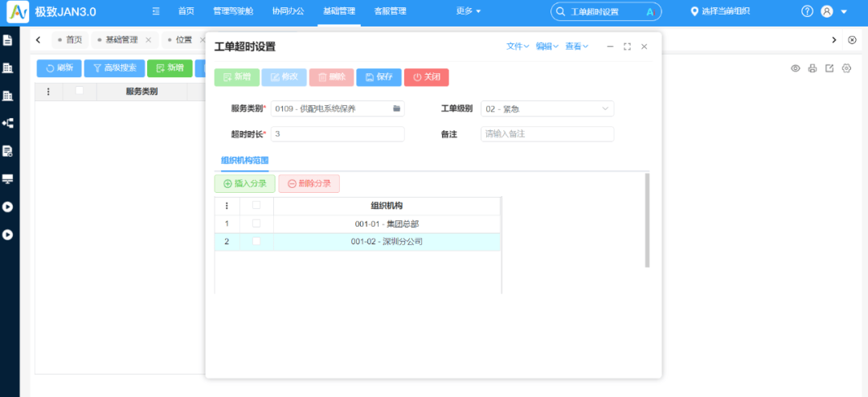Click the 保存 save button
Image resolution: width=868 pixels, height=397 pixels.
[379, 77]
